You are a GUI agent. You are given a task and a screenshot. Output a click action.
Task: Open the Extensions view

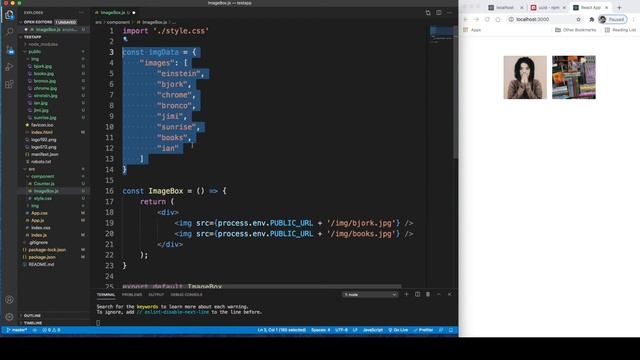coord(9,84)
